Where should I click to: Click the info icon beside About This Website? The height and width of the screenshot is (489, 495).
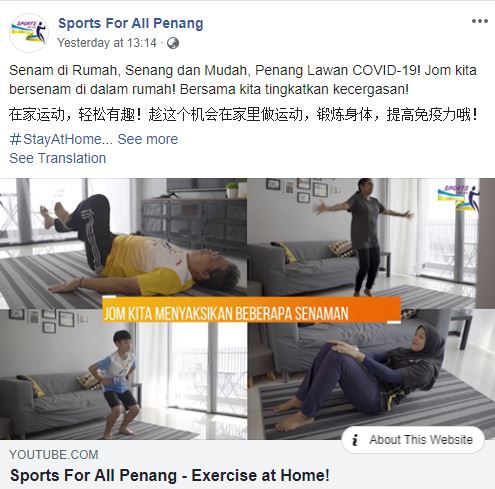[355, 440]
